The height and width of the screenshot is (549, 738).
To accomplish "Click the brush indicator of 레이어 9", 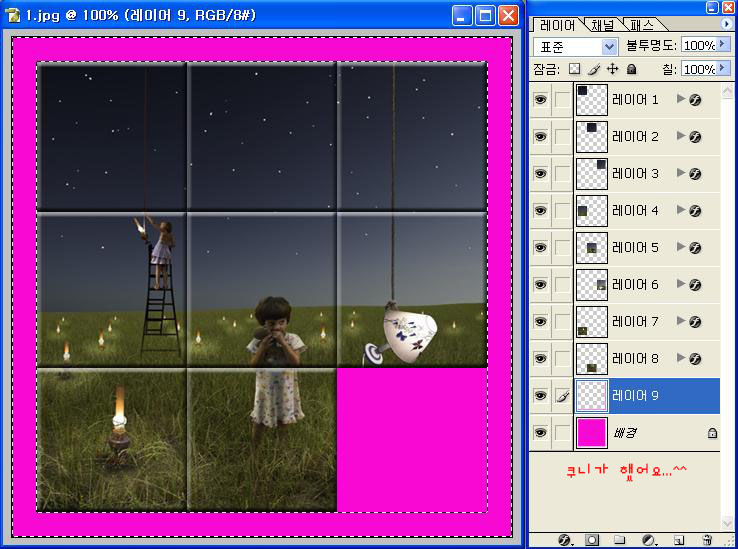I will (562, 396).
